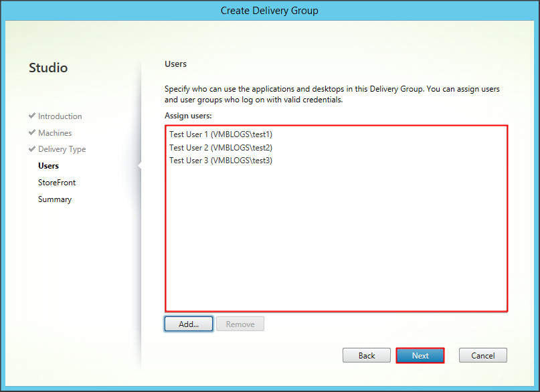Click the checkmark icon beside Introduction
This screenshot has height=392, width=540.
(x=32, y=116)
